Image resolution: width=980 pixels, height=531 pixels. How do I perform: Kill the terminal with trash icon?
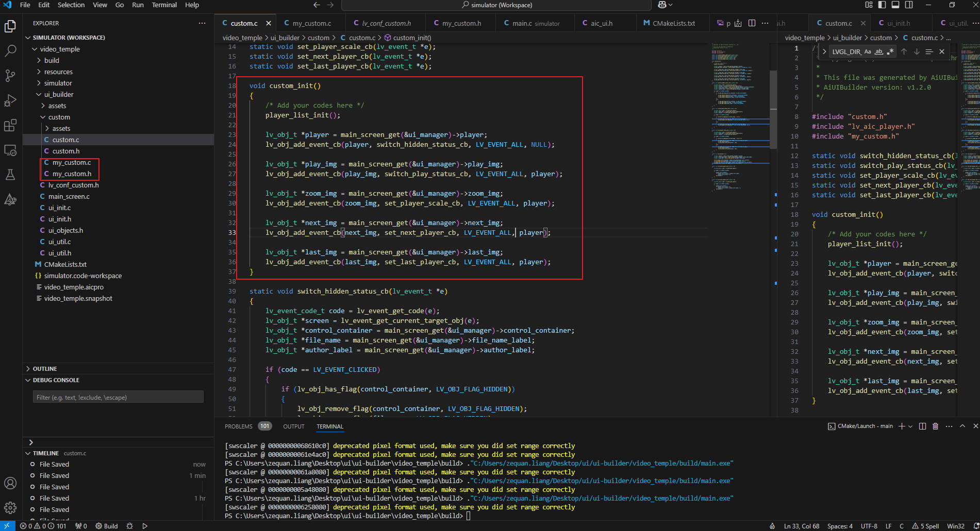[x=935, y=426]
